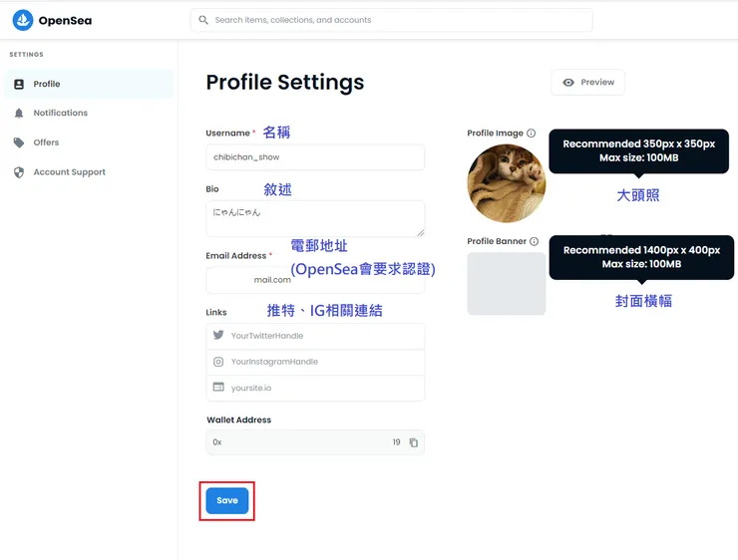This screenshot has width=738, height=560.
Task: Click the YourTwitterHandle field
Action: pos(315,336)
